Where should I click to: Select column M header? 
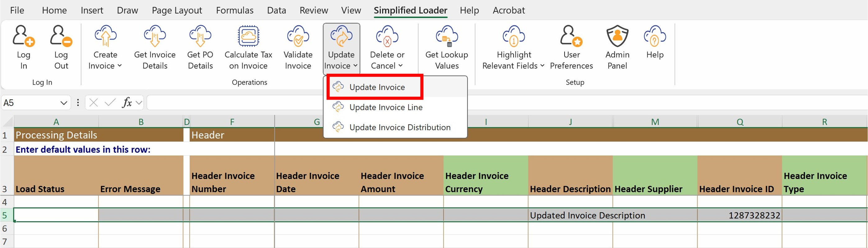pyautogui.click(x=655, y=122)
